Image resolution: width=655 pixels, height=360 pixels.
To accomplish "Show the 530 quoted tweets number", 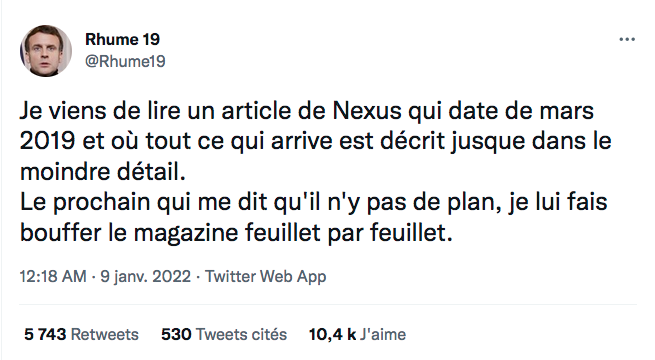I will (x=176, y=335).
